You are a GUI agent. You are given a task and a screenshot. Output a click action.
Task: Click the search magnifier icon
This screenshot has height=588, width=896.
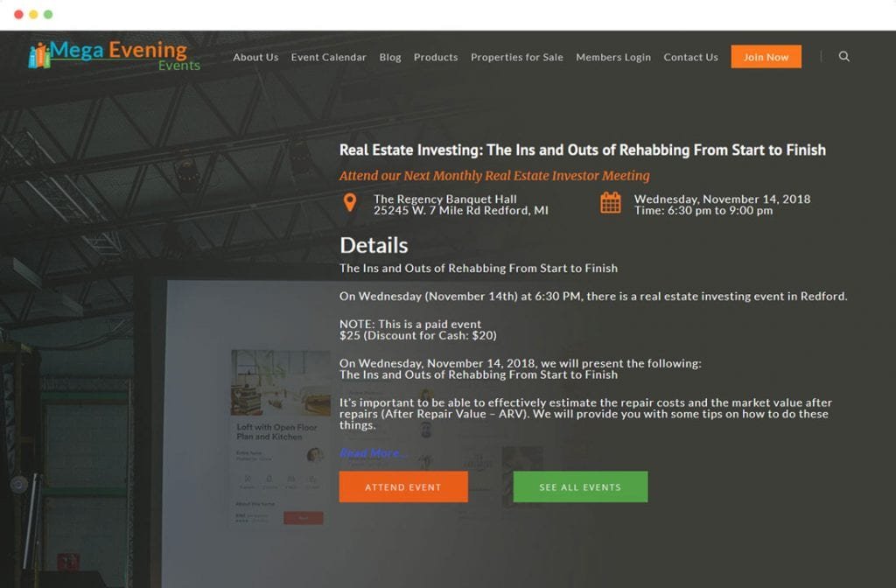click(x=843, y=57)
